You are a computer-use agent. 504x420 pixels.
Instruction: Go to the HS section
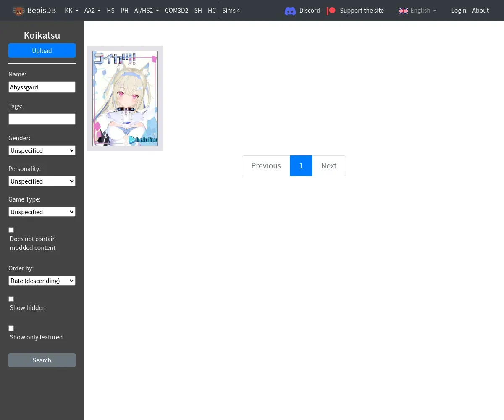[x=110, y=10]
